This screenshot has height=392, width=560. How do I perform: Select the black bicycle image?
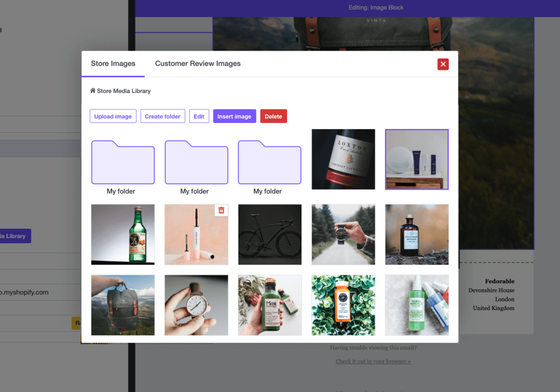(270, 235)
